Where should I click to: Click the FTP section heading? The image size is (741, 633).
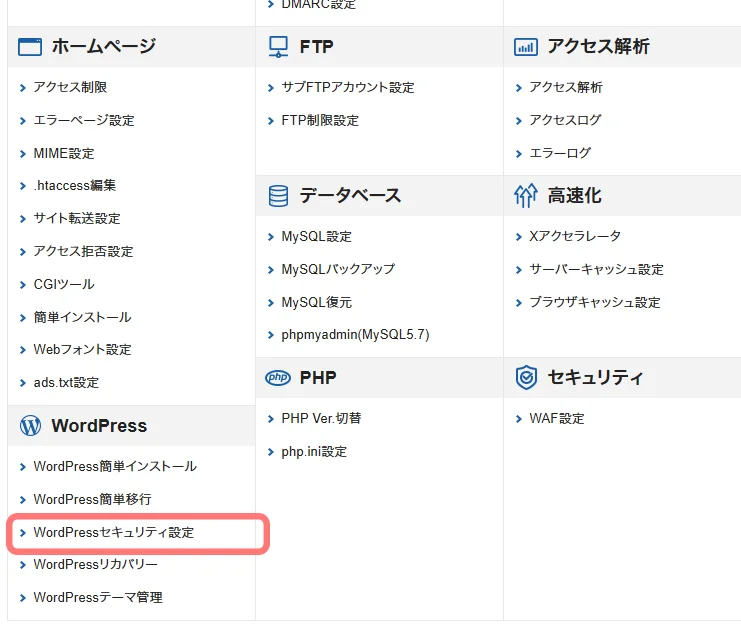pyautogui.click(x=316, y=47)
